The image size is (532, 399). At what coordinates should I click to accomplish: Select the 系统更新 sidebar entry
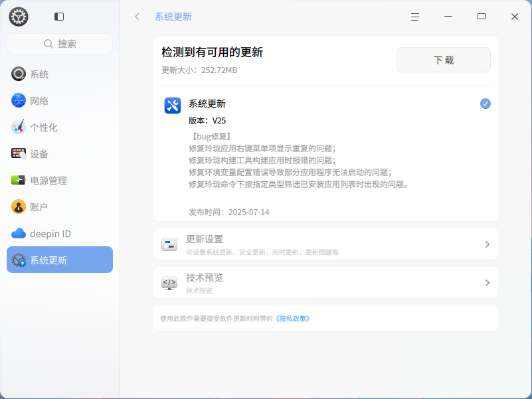[60, 260]
